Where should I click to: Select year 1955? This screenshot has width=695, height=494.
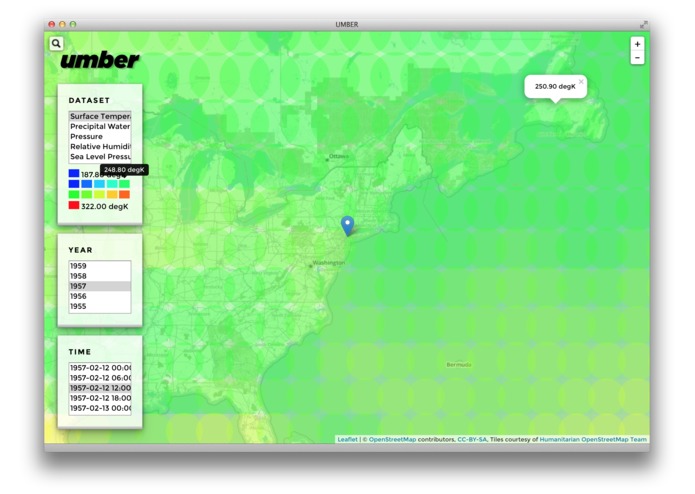[x=100, y=306]
